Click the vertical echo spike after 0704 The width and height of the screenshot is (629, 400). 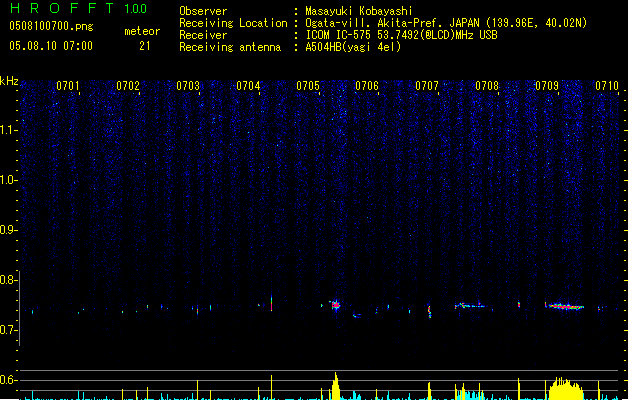(x=272, y=303)
